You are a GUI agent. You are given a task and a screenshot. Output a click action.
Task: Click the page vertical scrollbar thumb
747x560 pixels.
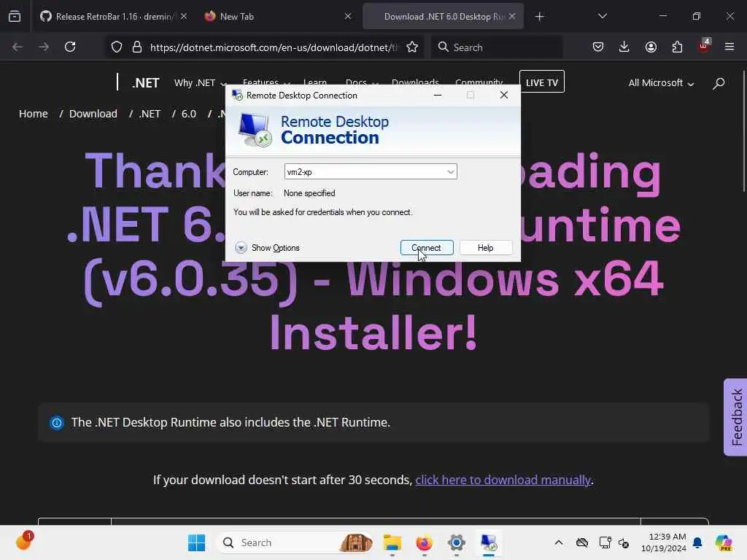(743, 131)
